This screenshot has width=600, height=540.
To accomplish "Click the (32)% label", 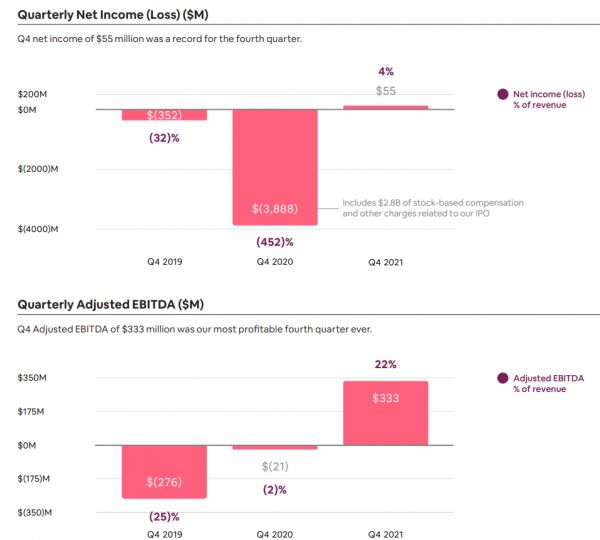I will coord(165,137).
